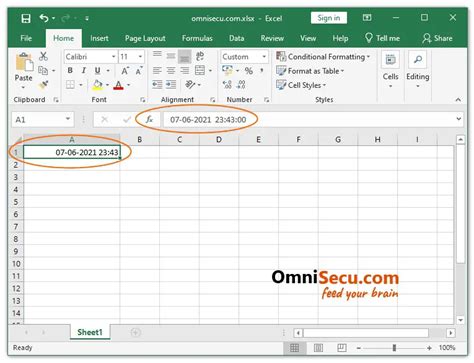Select cell A1 with date 07-06-2021
Viewport: 474px width, 363px height.
point(72,152)
